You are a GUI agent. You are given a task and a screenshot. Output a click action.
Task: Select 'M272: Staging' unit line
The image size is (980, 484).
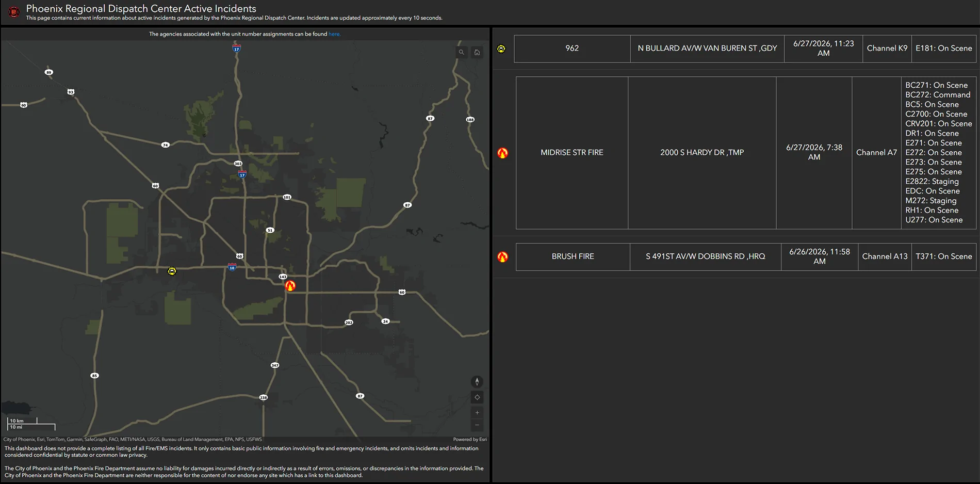[x=931, y=201]
